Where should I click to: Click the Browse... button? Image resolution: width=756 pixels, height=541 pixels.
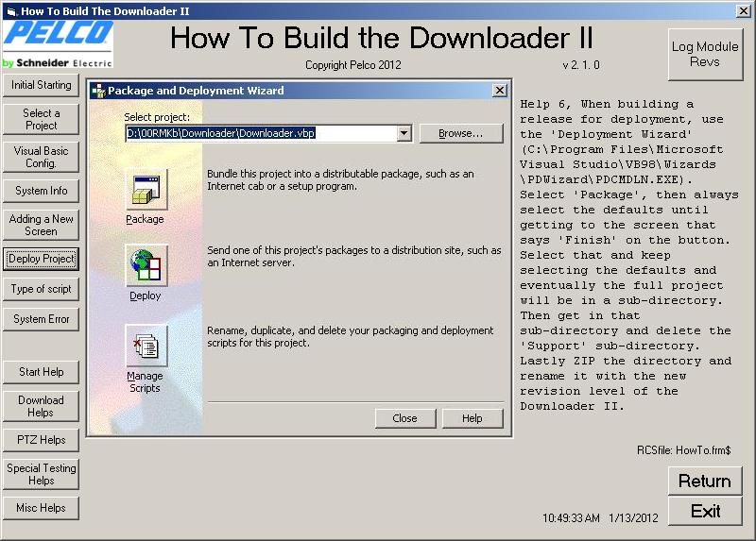[461, 133]
